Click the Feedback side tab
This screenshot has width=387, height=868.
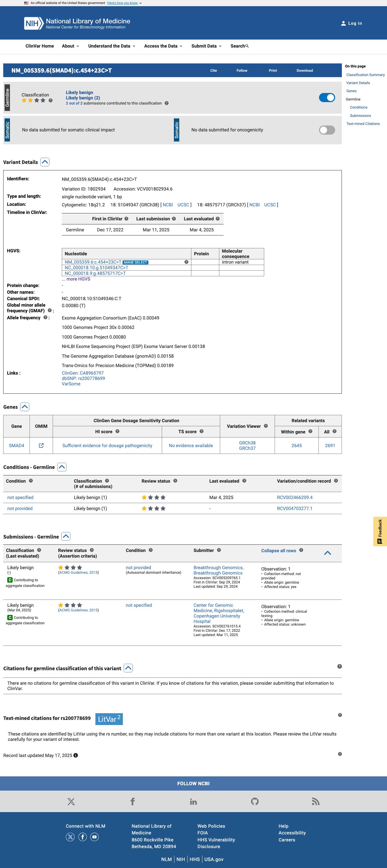pos(380,531)
